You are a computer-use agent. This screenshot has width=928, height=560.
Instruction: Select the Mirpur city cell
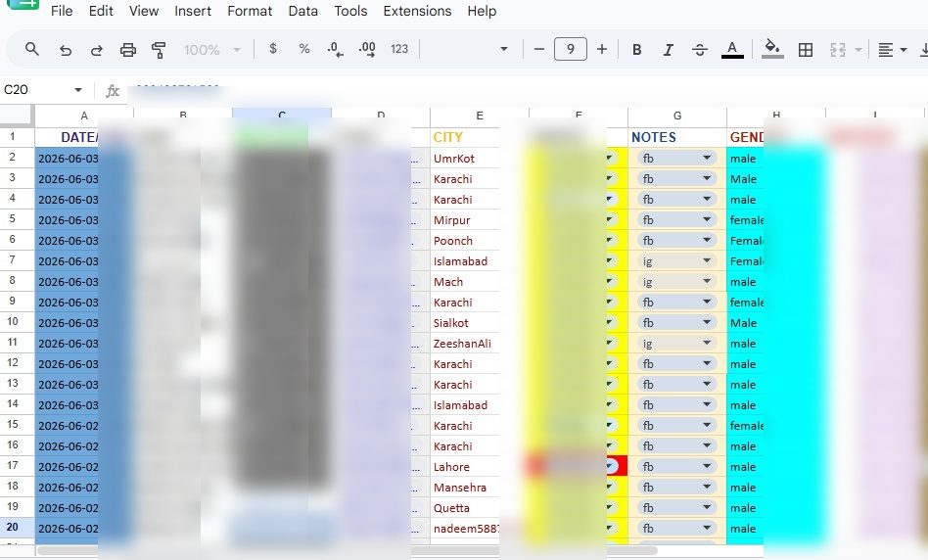(x=465, y=220)
